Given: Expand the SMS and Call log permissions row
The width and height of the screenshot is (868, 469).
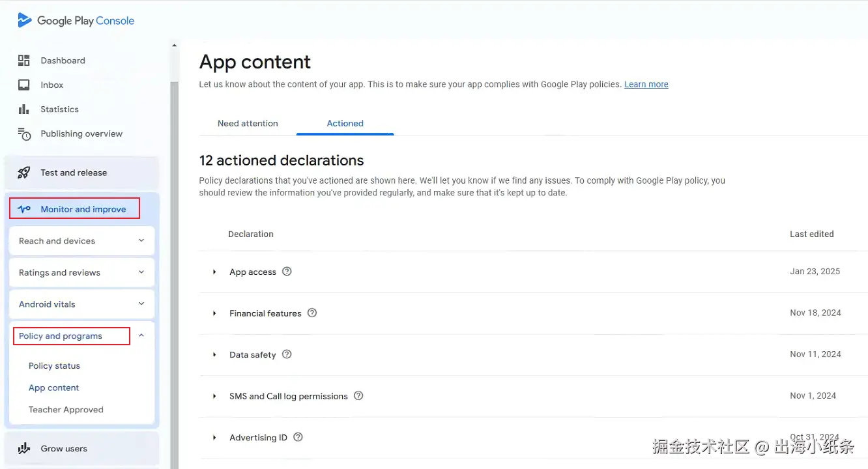Looking at the screenshot, I should [x=214, y=396].
